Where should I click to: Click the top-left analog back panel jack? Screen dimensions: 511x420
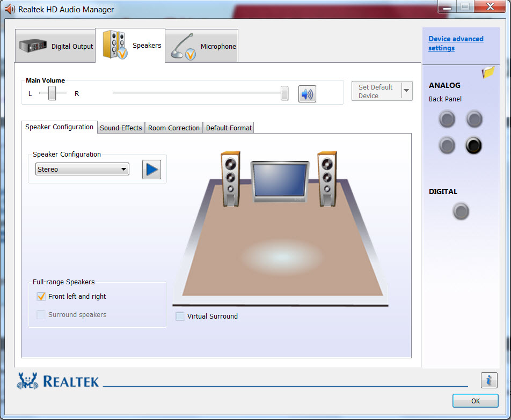pos(447,119)
